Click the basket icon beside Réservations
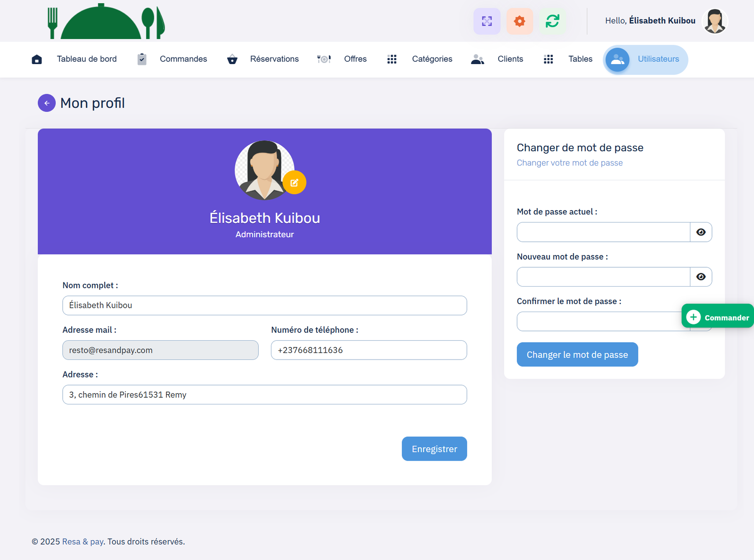Image resolution: width=754 pixels, height=560 pixels. click(232, 59)
